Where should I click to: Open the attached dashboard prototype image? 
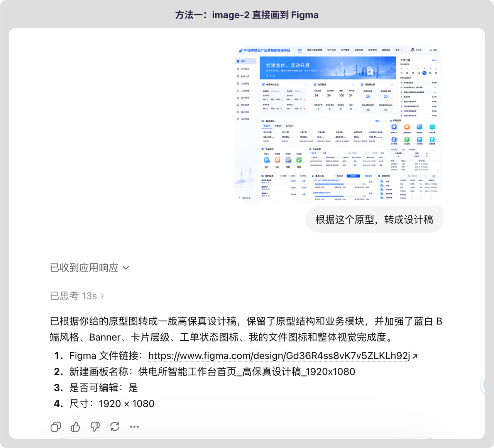[338, 124]
